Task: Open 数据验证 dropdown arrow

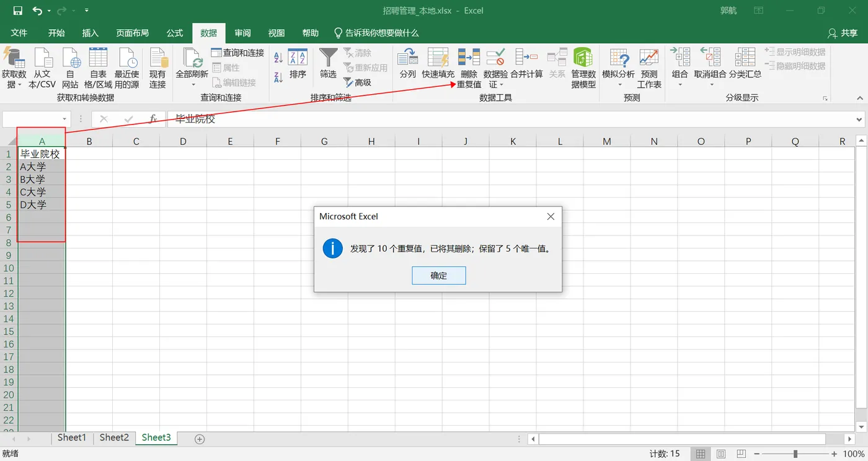Action: tap(501, 85)
